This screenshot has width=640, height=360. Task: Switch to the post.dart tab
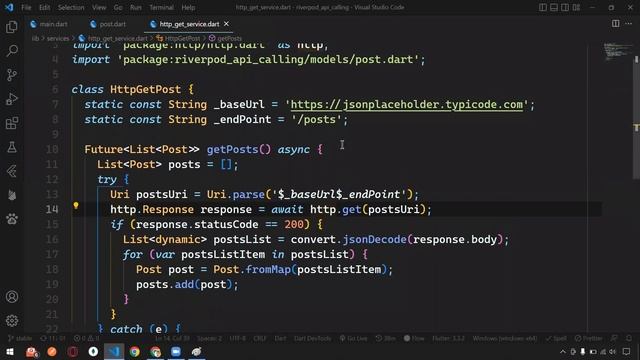[x=108, y=24]
